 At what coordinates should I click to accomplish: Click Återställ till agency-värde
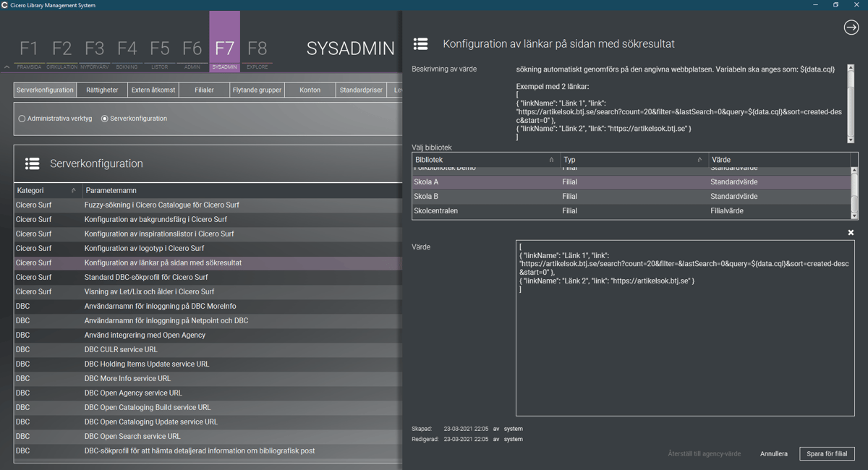(704, 454)
